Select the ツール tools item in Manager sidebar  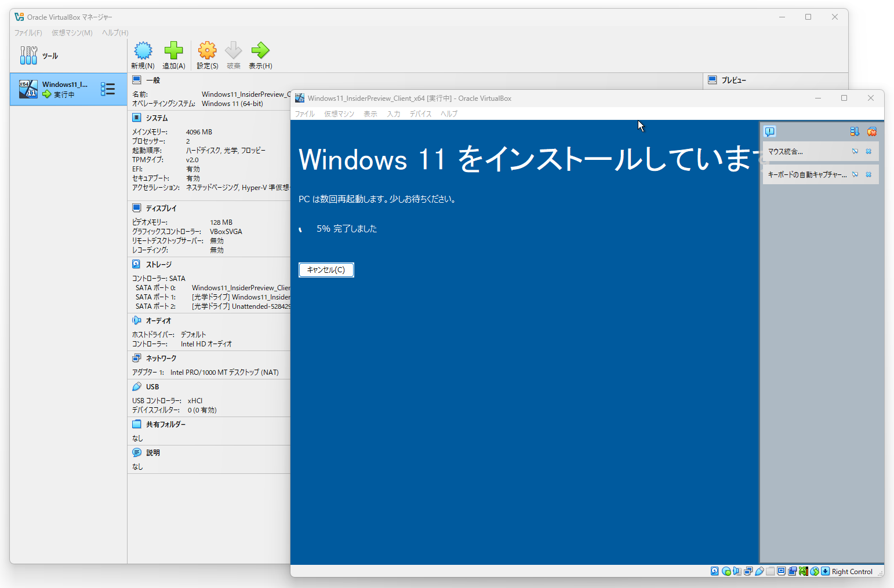[x=68, y=56]
